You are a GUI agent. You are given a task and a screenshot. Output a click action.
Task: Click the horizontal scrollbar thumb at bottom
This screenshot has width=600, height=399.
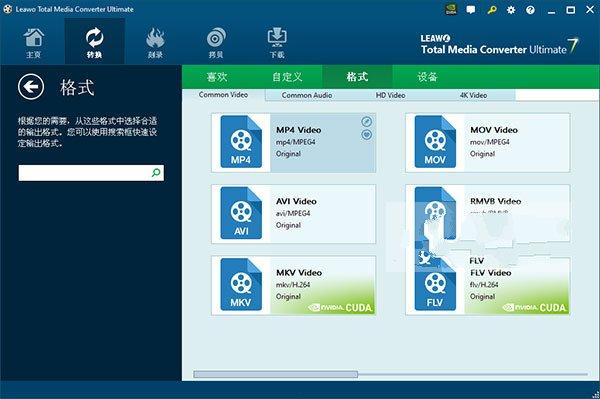(x=276, y=374)
